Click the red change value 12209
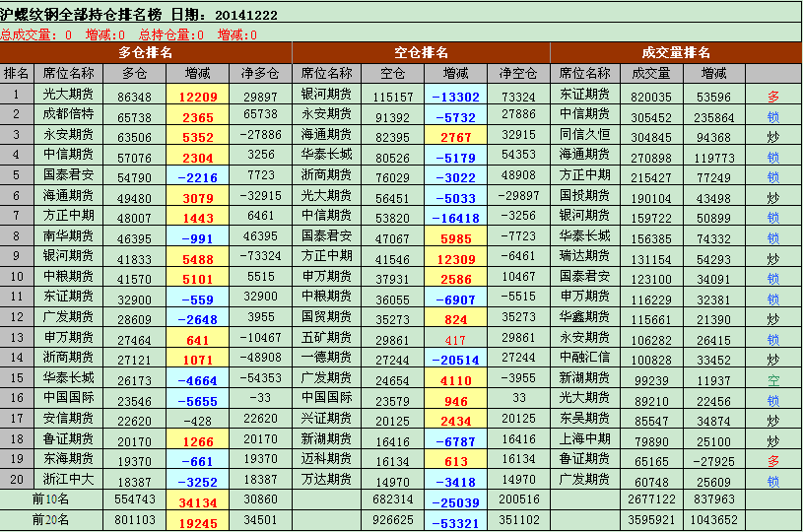Viewport: 803px width, 532px height. (x=198, y=97)
